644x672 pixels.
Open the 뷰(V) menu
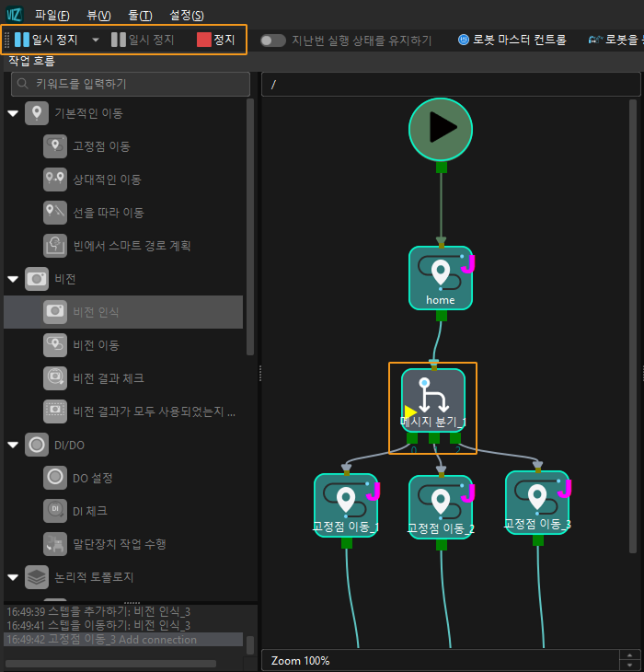click(x=98, y=16)
